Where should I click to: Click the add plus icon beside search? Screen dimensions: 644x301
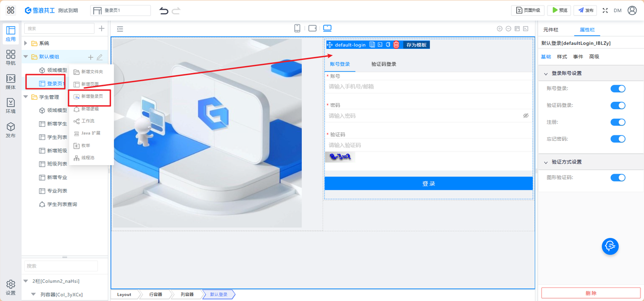pyautogui.click(x=101, y=29)
